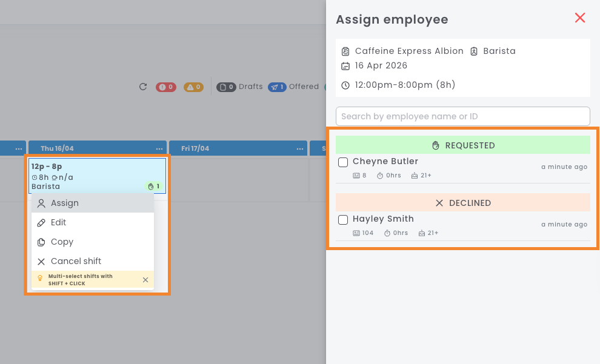The image size is (600, 364).
Task: Click the refresh icon in the toolbar
Action: coord(143,87)
